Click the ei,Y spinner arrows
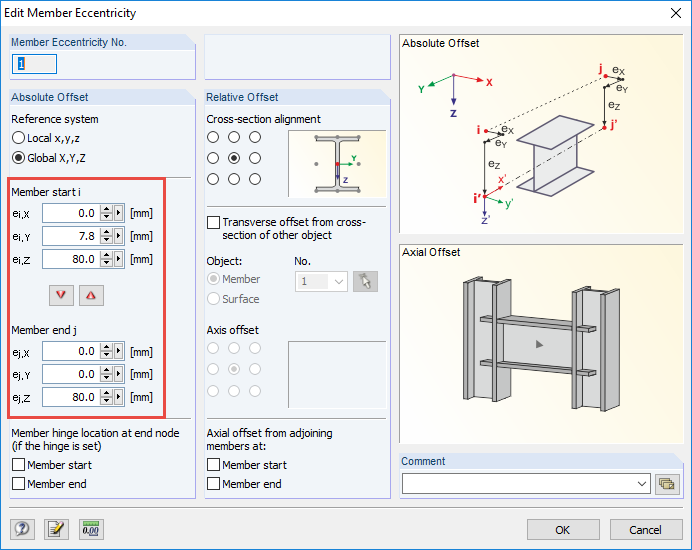Screen dimensions: 692x550 click(106, 236)
